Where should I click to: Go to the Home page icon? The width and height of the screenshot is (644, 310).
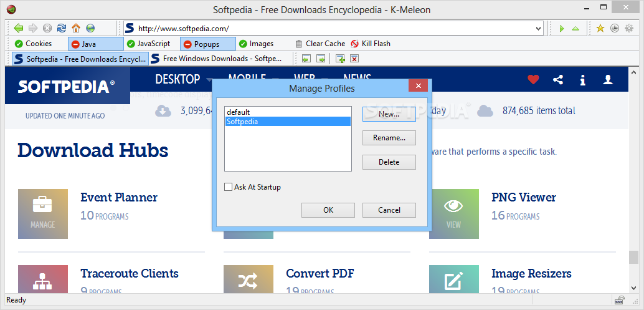tap(75, 28)
